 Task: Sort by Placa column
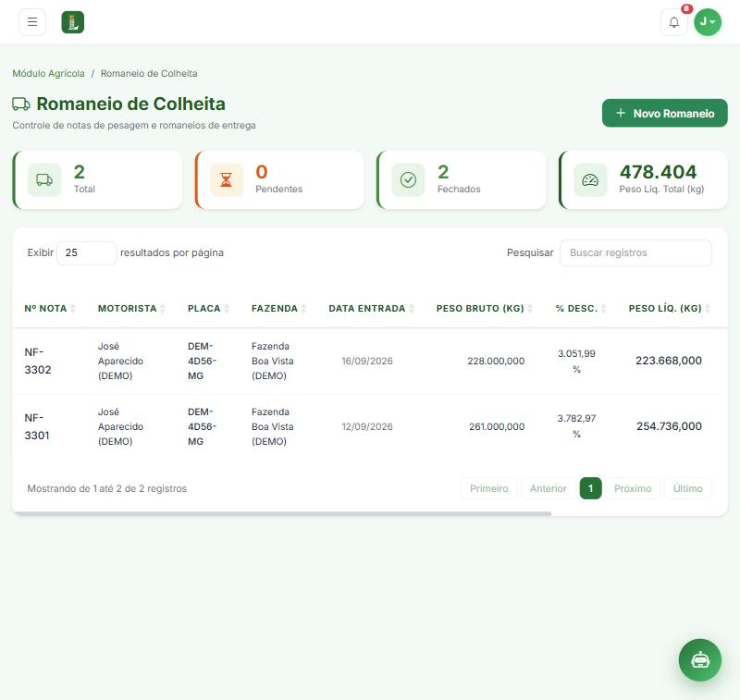[208, 308]
